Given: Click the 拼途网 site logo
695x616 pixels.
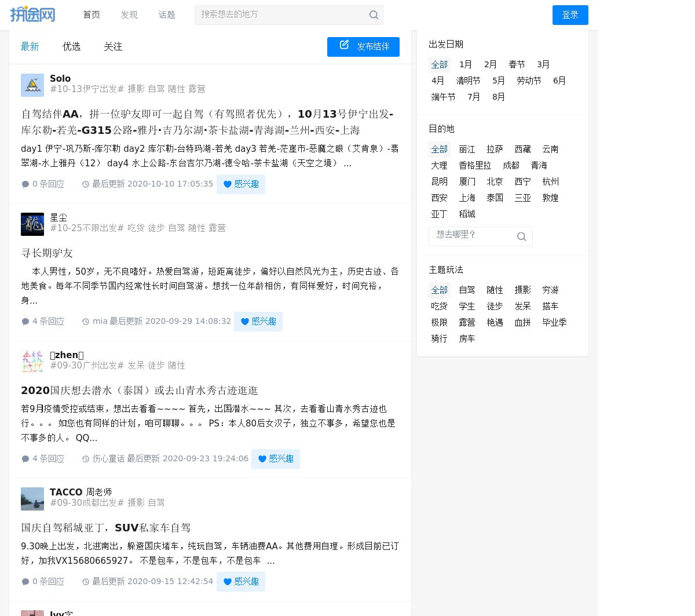Looking at the screenshot, I should [x=32, y=14].
